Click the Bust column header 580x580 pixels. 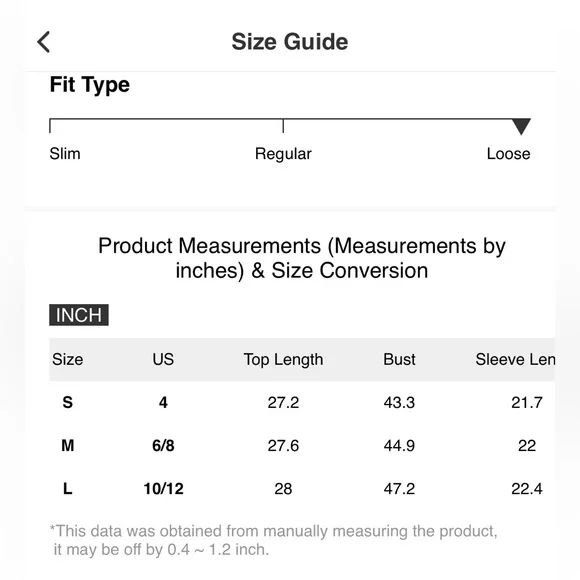point(399,359)
